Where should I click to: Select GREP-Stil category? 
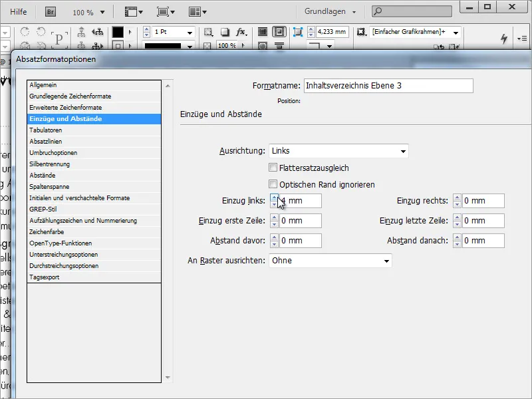[x=94, y=209]
